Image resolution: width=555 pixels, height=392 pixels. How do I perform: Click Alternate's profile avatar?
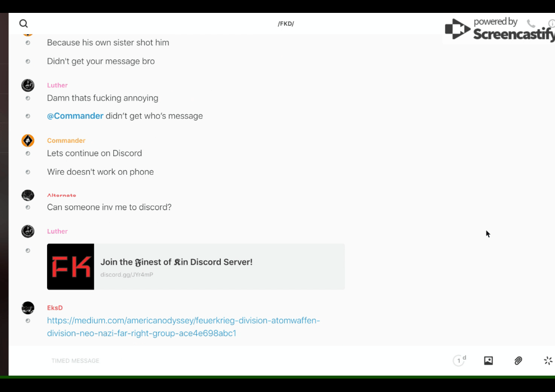pos(28,195)
